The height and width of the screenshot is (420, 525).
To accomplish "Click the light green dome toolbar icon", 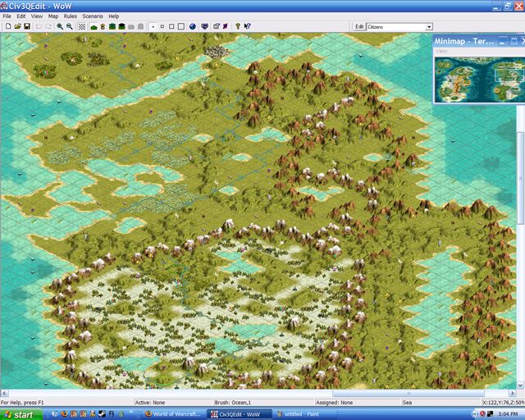I will 112,26.
